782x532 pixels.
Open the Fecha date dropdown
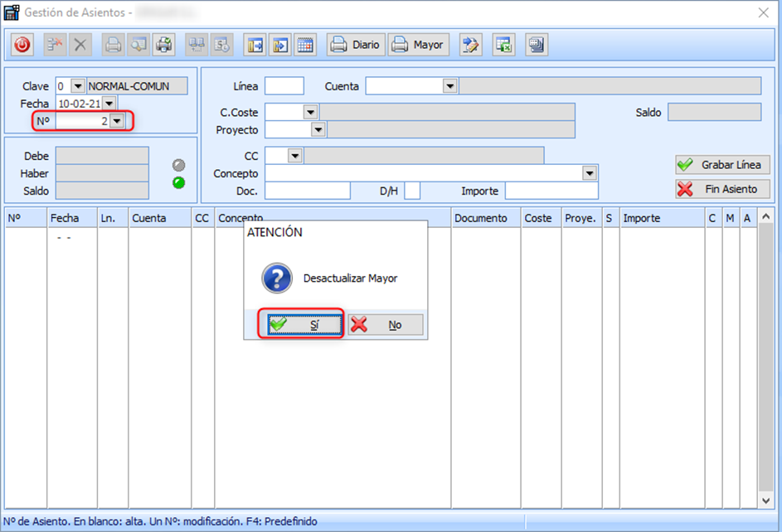pyautogui.click(x=110, y=104)
